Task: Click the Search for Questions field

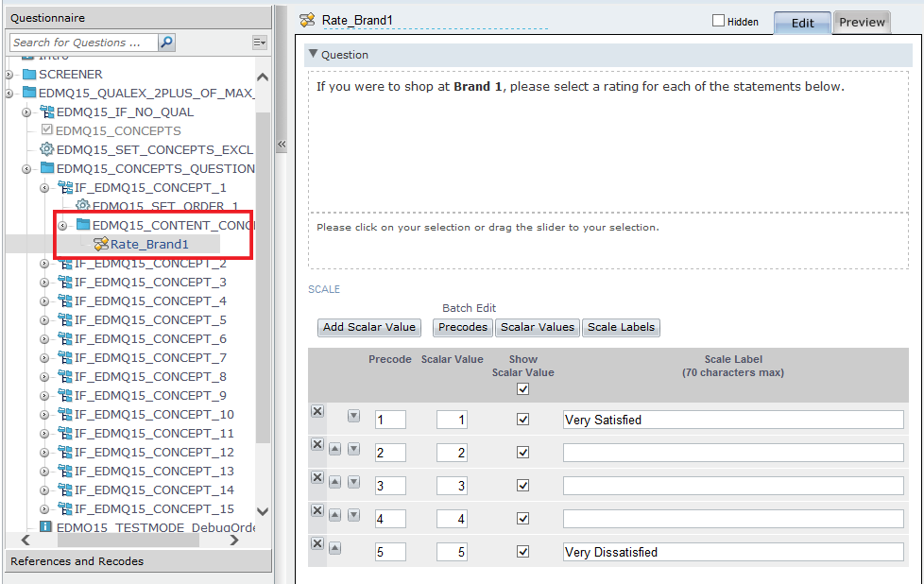Action: click(84, 43)
